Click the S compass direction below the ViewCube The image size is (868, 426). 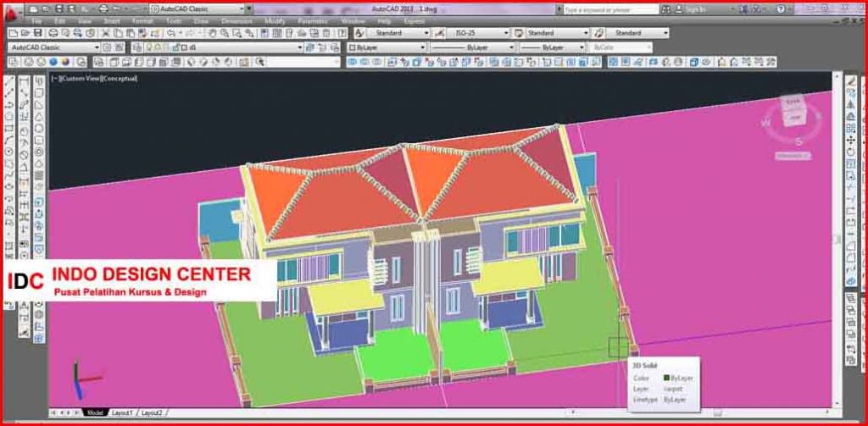pyautogui.click(x=798, y=141)
